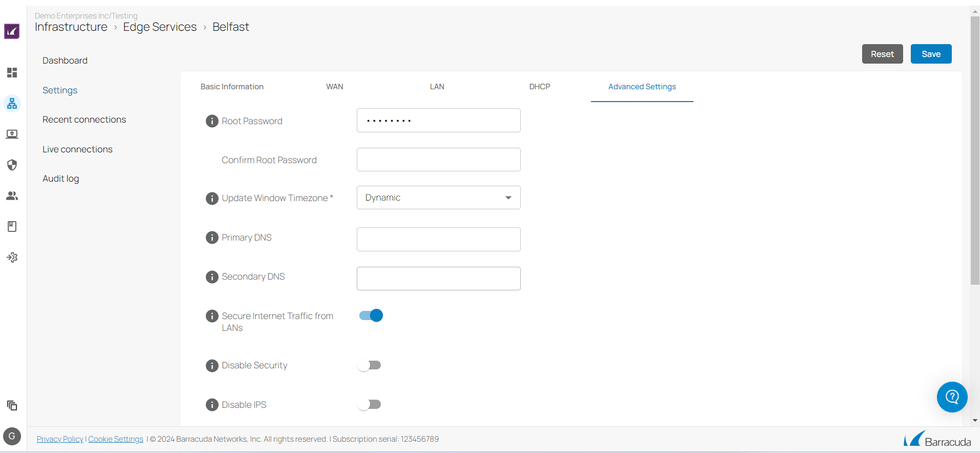Open Live connections in side menu
Screen dimensions: 980x453
click(77, 149)
